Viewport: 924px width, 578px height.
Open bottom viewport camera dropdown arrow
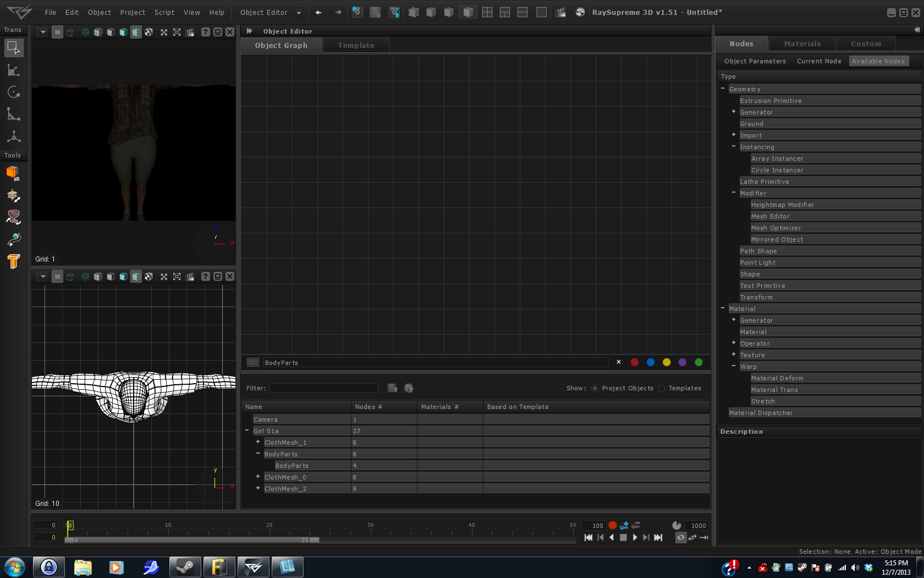click(43, 276)
